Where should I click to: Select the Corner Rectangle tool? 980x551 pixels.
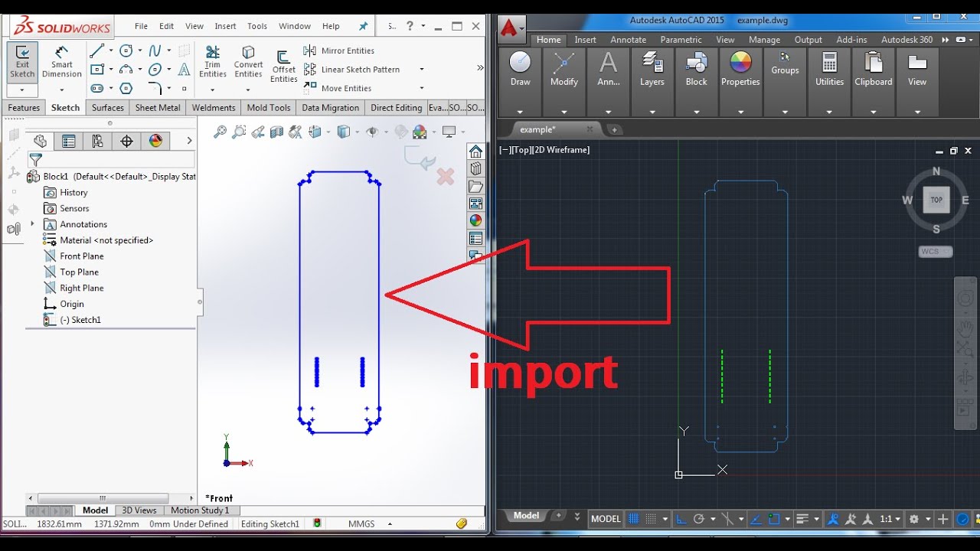tap(96, 70)
